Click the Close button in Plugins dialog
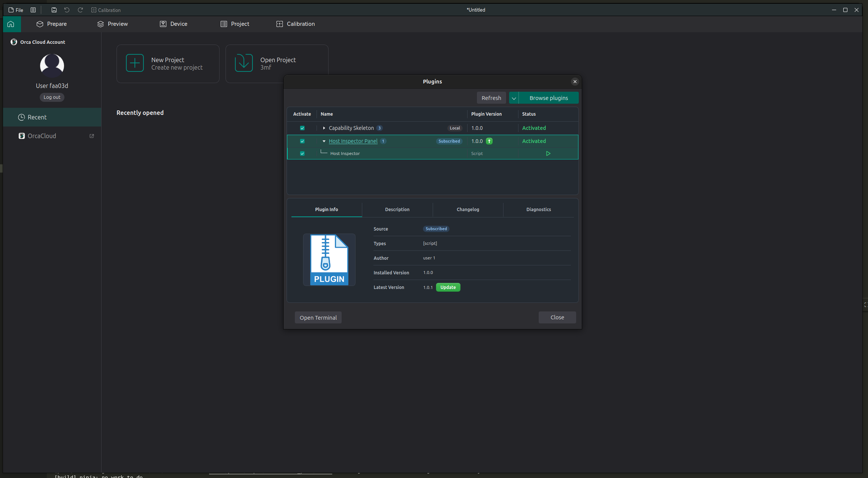868x478 pixels. tap(557, 317)
